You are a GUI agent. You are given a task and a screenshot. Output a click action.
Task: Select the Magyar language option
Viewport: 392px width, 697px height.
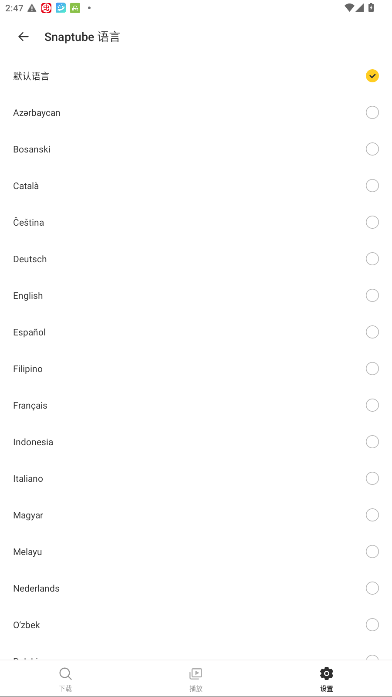tap(196, 515)
